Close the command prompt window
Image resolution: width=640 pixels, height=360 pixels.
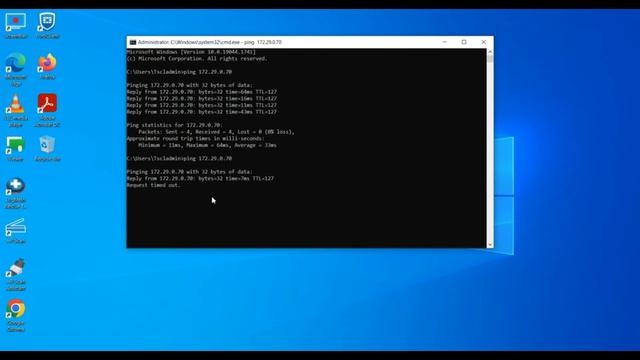click(484, 42)
